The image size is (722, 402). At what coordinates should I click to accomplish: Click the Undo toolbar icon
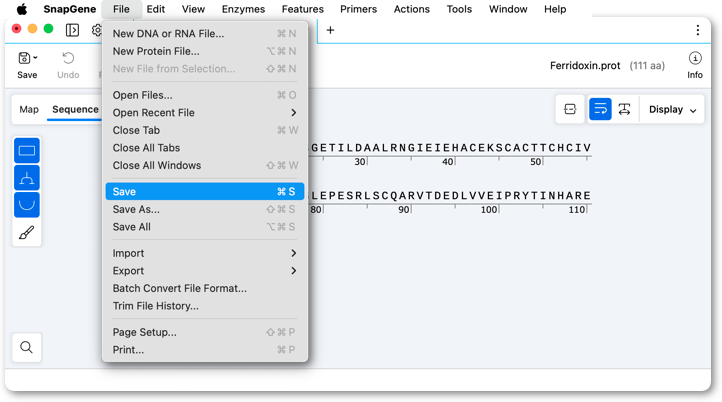pyautogui.click(x=68, y=65)
